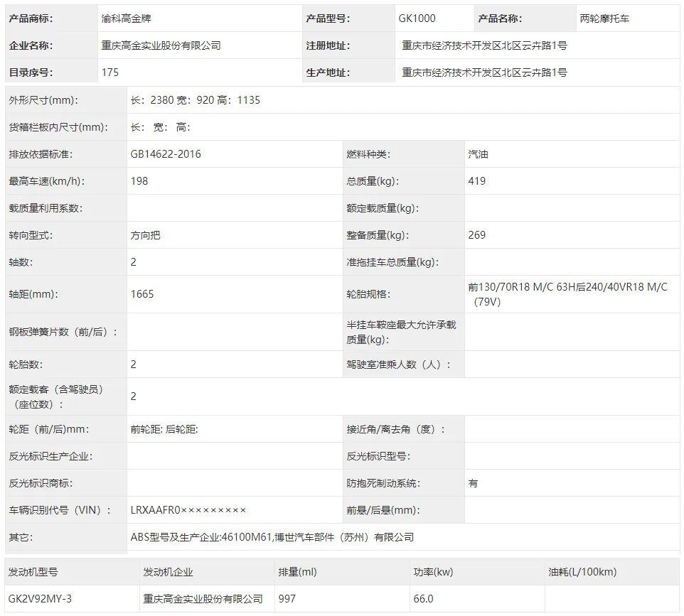The height and width of the screenshot is (616, 684).
Task: Click the 轮胎规格 label
Action: coord(368,294)
